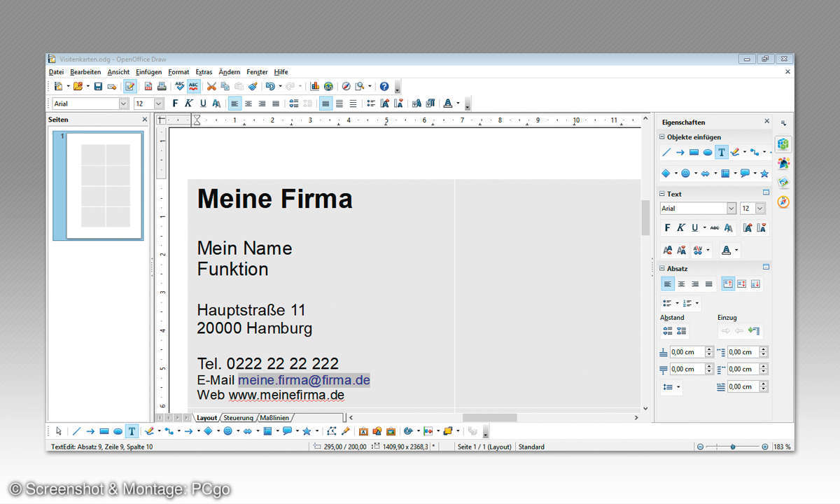Viewport: 840px width, 504px height.
Task: Open the font name dropdown in the toolbar
Action: pyautogui.click(x=124, y=104)
